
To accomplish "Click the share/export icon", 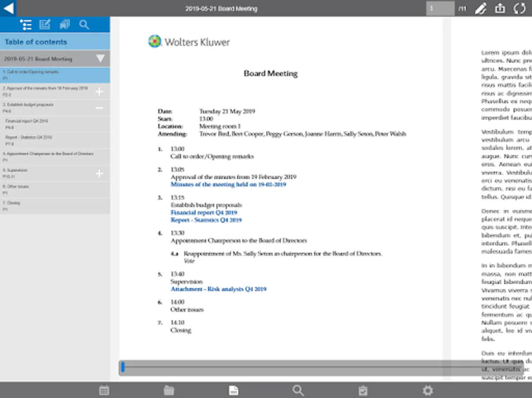I will tap(500, 8).
